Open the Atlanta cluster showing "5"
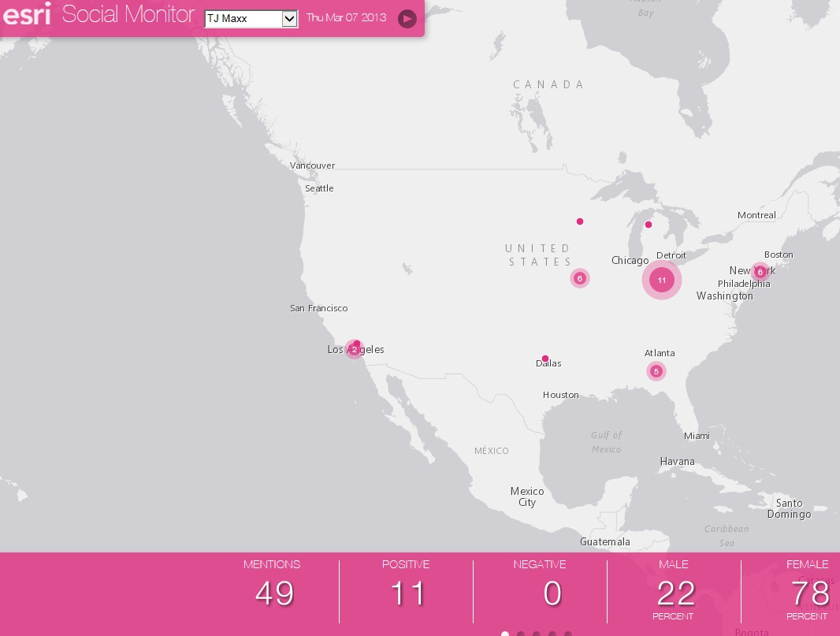The image size is (840, 636). point(656,370)
